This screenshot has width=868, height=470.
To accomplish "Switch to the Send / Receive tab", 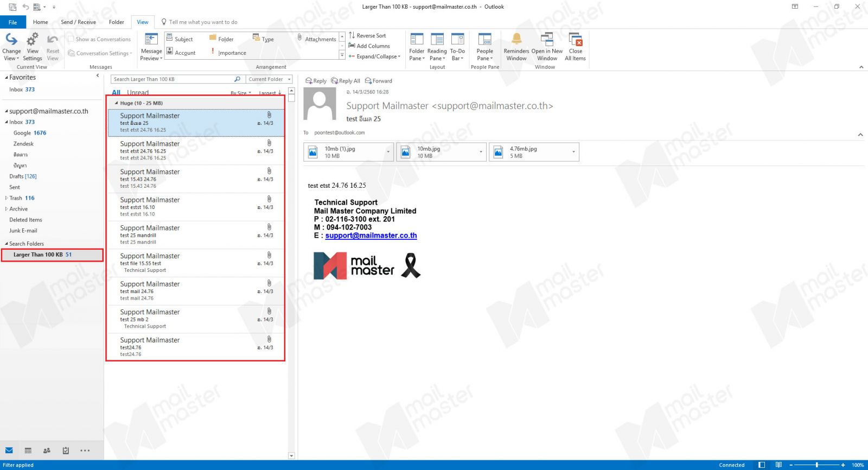I will point(78,22).
